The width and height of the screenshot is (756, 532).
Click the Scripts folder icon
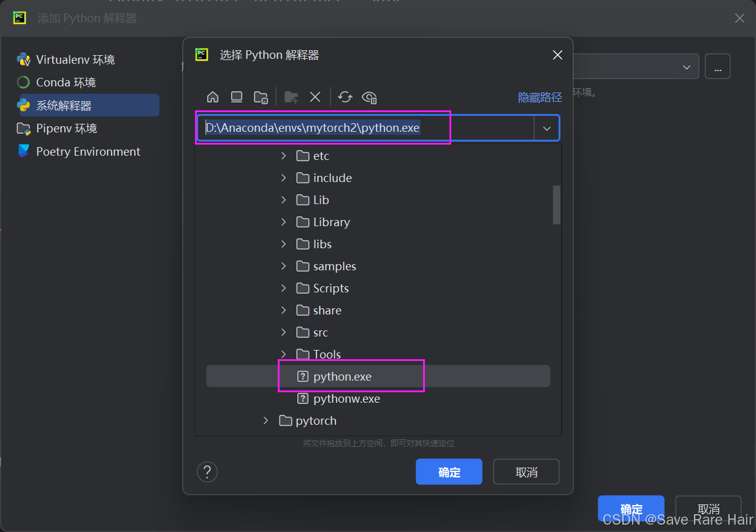click(x=302, y=289)
